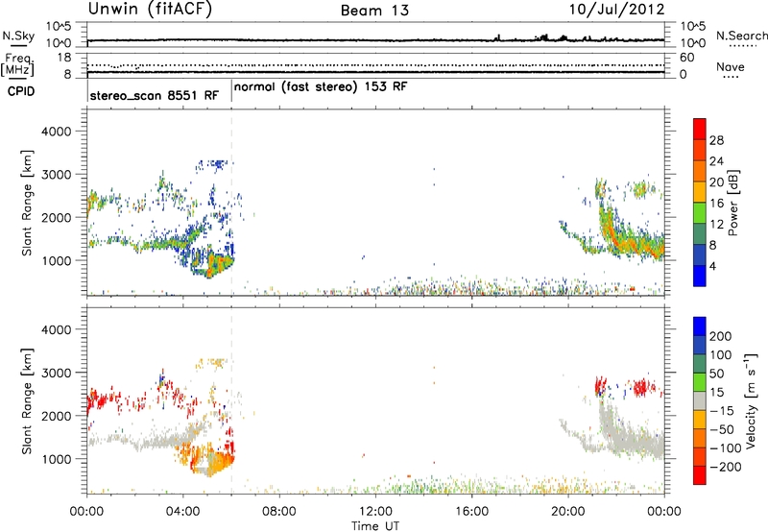The image size is (768, 532).
Task: Select "stereo_scan 8551 RF" CPID entry
Action: [x=155, y=95]
